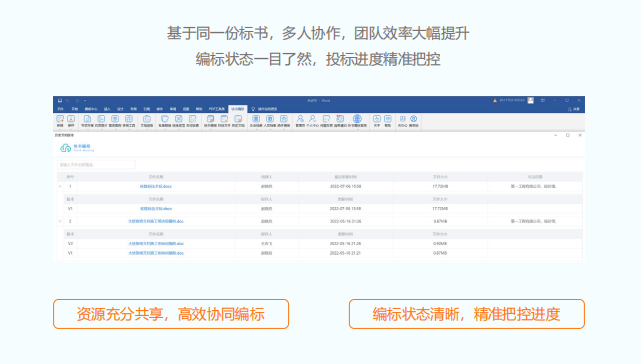Click the new-document icon with the plus sign

click(60, 119)
